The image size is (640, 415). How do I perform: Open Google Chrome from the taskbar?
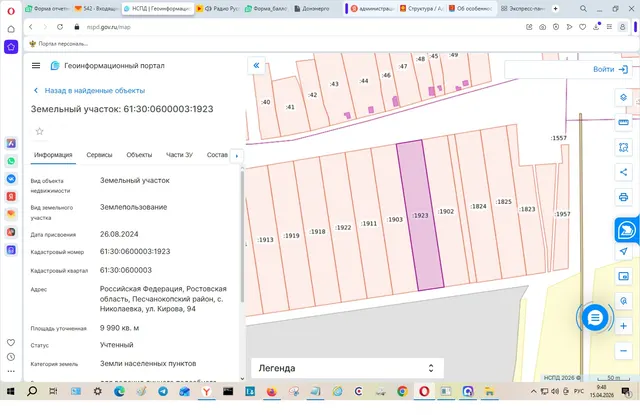pos(402,391)
